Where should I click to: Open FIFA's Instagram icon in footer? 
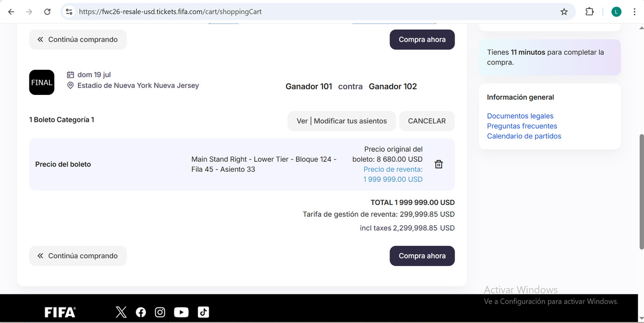coord(160,312)
